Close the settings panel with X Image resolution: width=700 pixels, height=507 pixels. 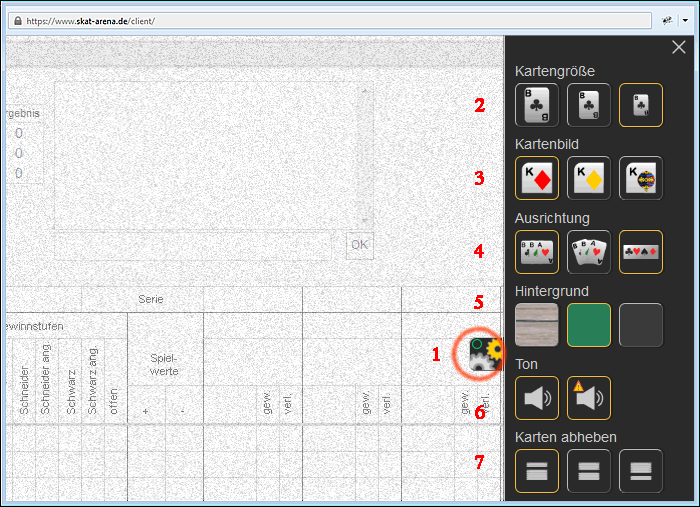pyautogui.click(x=679, y=47)
